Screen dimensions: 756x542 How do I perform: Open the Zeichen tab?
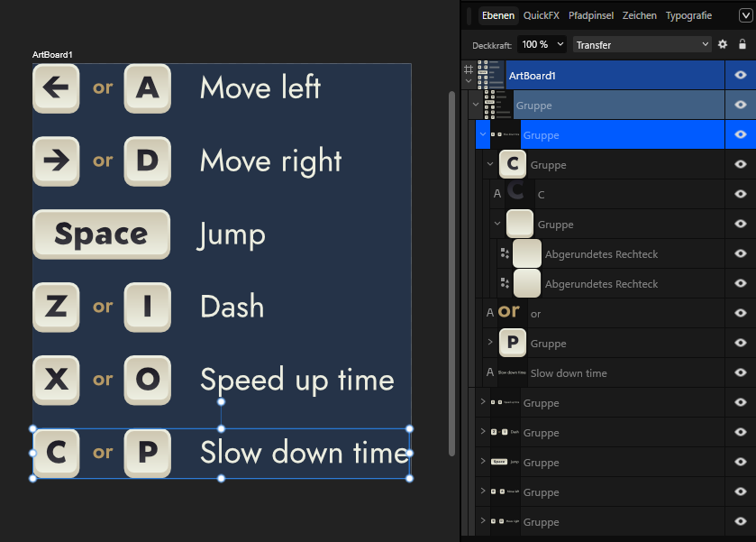tap(640, 15)
